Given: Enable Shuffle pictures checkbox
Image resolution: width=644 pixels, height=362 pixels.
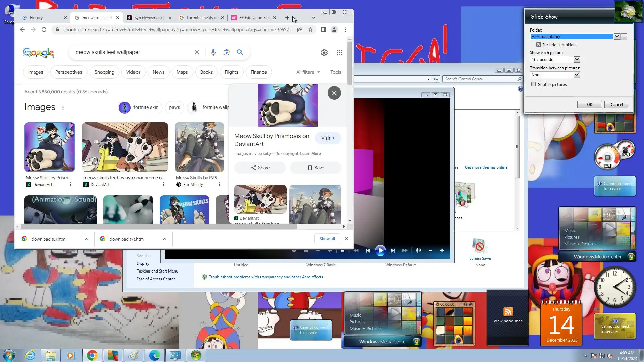Looking at the screenshot, I should point(533,84).
